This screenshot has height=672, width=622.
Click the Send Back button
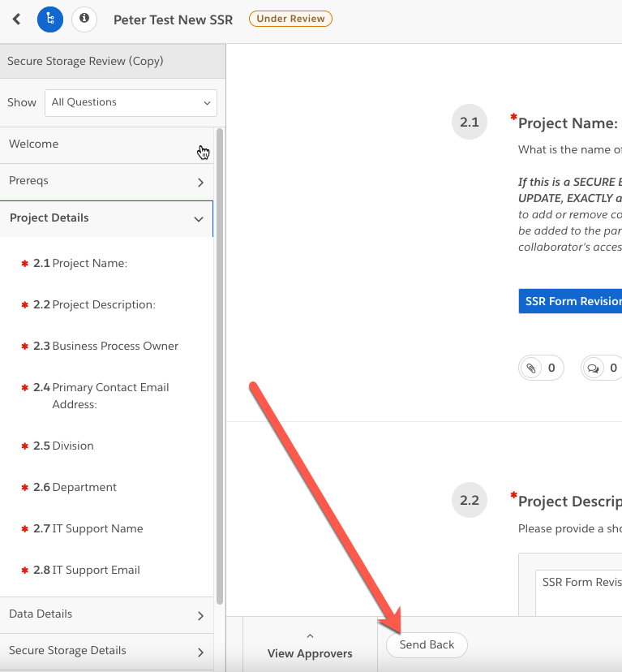point(427,645)
